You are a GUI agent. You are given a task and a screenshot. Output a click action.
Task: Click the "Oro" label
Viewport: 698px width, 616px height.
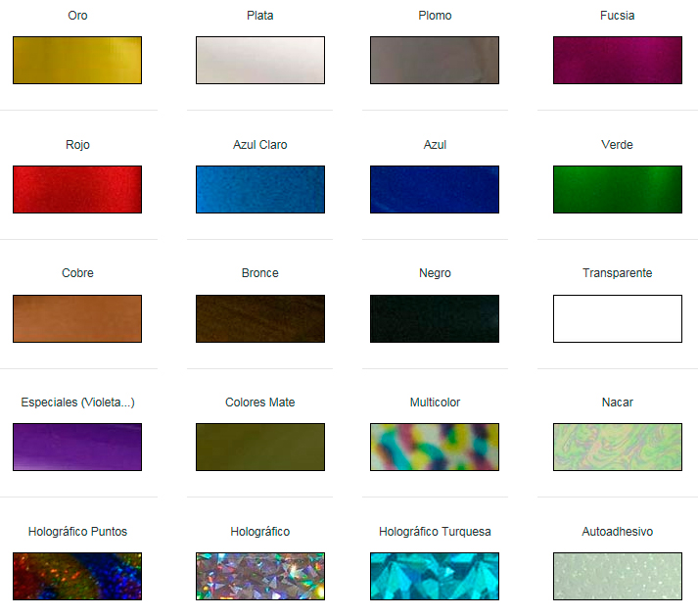coord(77,16)
